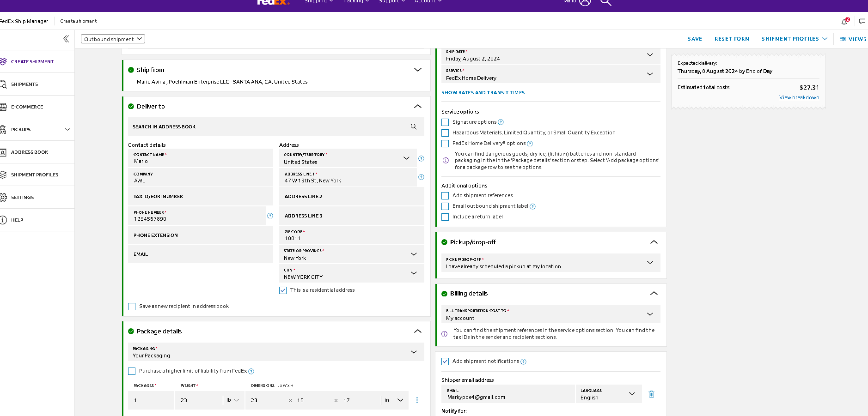Image resolution: width=868 pixels, height=416 pixels.
Task: Open the chat feedback icon
Action: (862, 21)
